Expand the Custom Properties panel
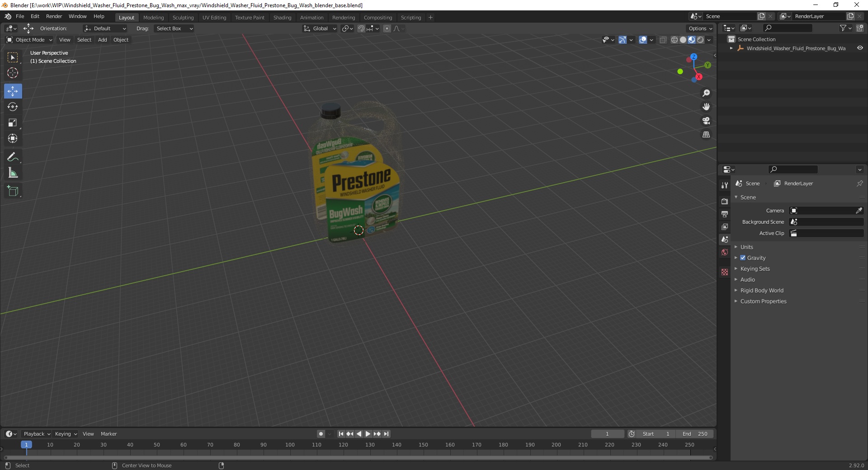The height and width of the screenshot is (470, 868). coord(763,301)
